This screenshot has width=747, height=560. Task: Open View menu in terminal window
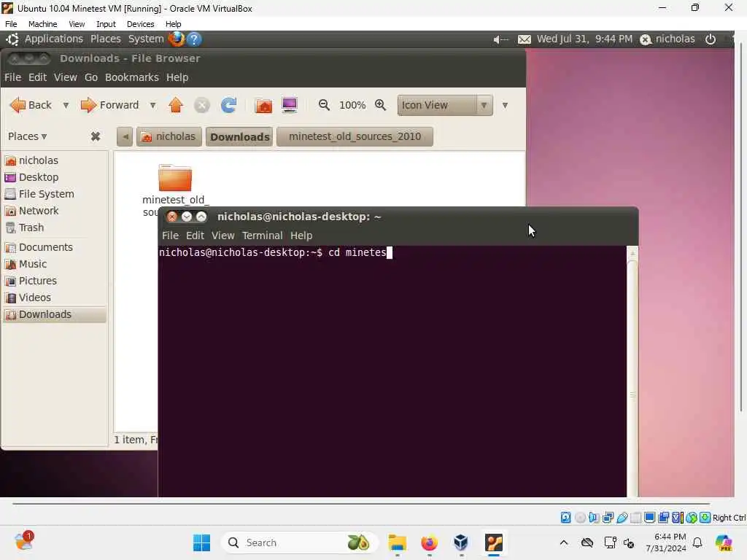click(223, 236)
